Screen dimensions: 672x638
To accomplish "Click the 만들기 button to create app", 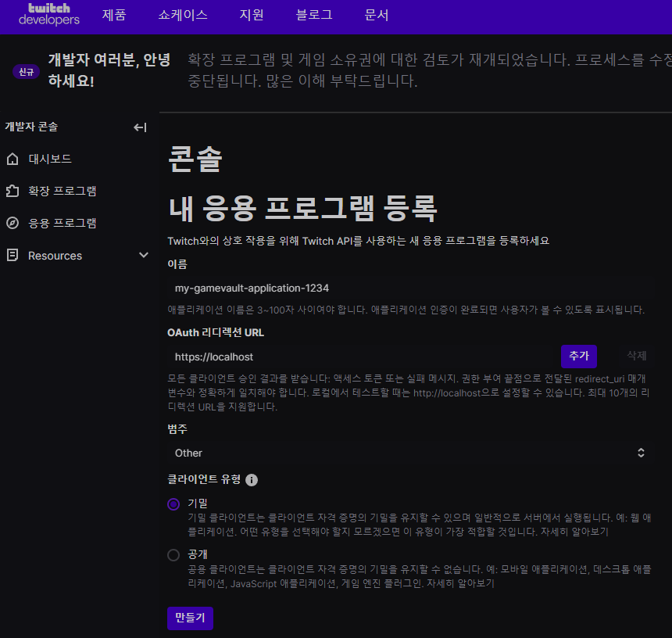I will pos(190,618).
